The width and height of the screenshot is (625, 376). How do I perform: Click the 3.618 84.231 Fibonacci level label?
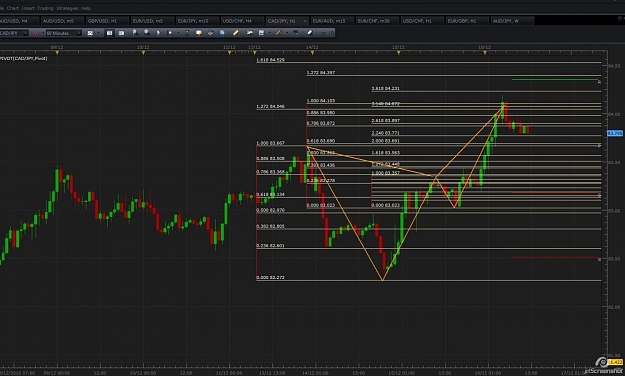385,88
